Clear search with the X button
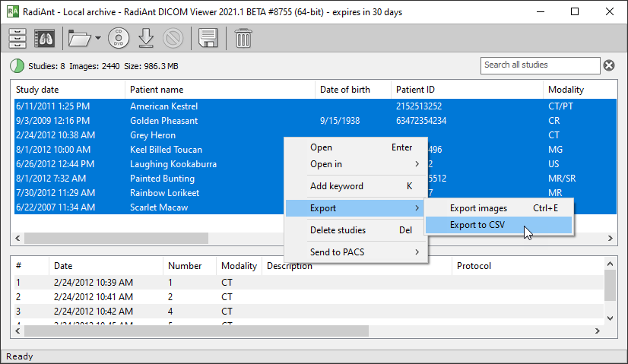 coord(609,65)
